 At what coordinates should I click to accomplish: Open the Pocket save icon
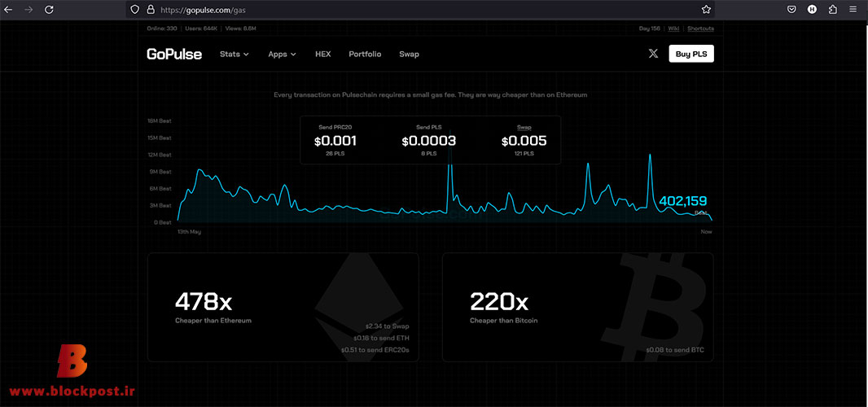pyautogui.click(x=792, y=10)
